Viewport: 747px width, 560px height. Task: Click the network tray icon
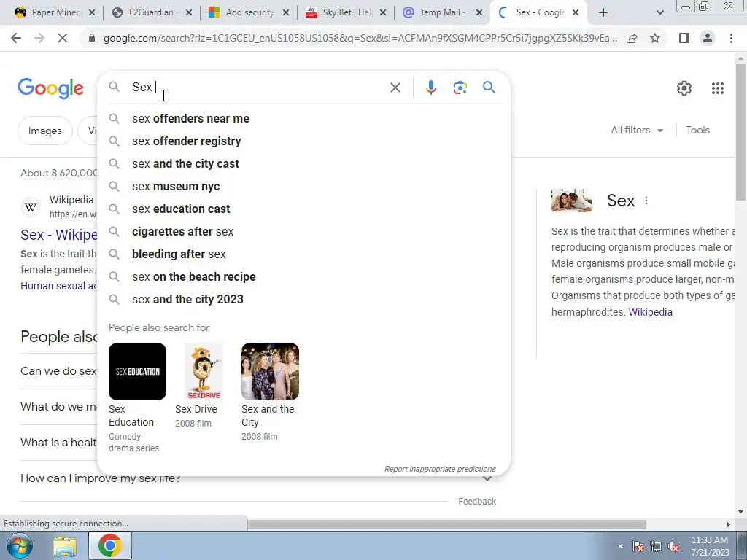[x=656, y=546]
